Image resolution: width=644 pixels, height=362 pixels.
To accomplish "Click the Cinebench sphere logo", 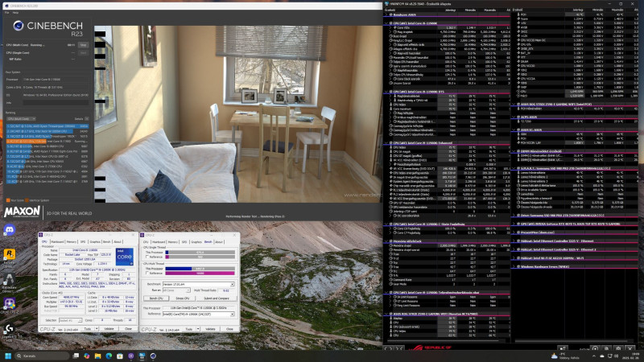I will tap(18, 26).
